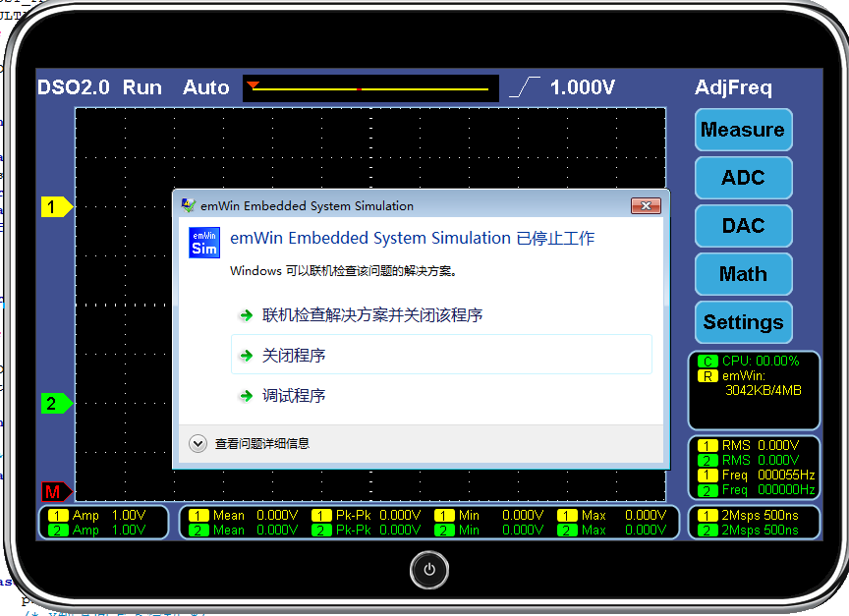Image resolution: width=849 pixels, height=616 pixels.
Task: Click the dialog title bar app icon
Action: [189, 205]
